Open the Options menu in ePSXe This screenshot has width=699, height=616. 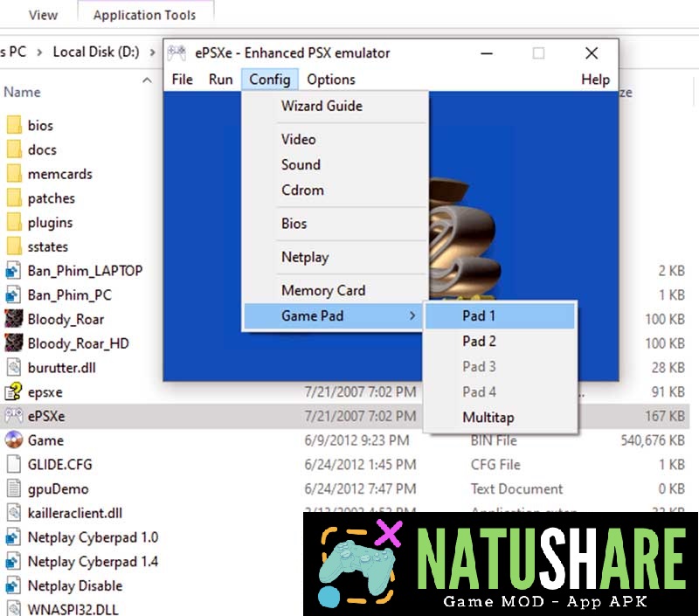(x=331, y=80)
